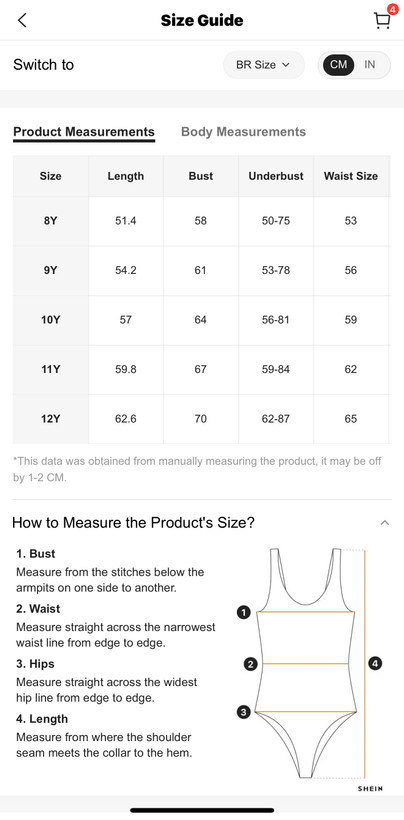Tap the number 4 length marker on diagram

(x=375, y=664)
